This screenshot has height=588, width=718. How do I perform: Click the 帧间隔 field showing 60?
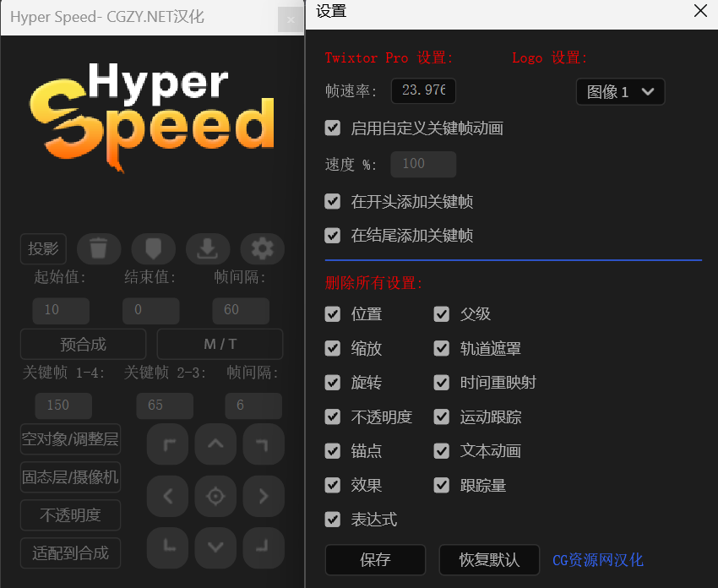[x=241, y=311]
